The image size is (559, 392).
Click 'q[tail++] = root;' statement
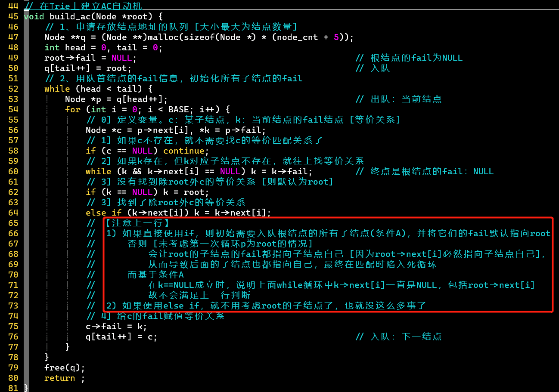point(88,68)
